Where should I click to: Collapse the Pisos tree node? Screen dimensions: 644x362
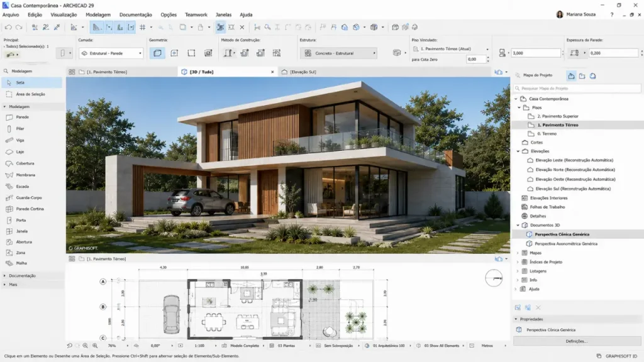(519, 107)
